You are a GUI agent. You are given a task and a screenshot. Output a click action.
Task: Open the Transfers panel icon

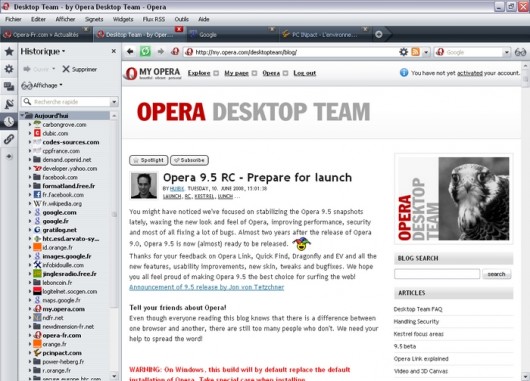9,104
